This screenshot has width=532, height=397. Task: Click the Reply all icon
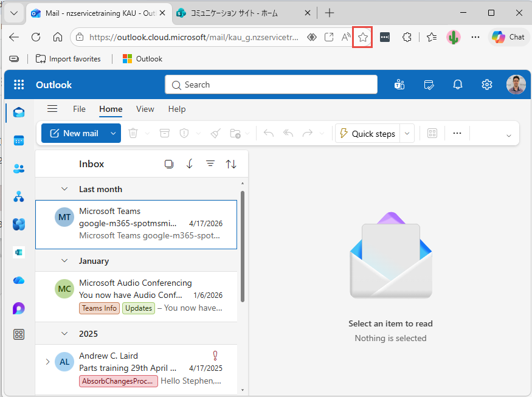[x=288, y=133]
